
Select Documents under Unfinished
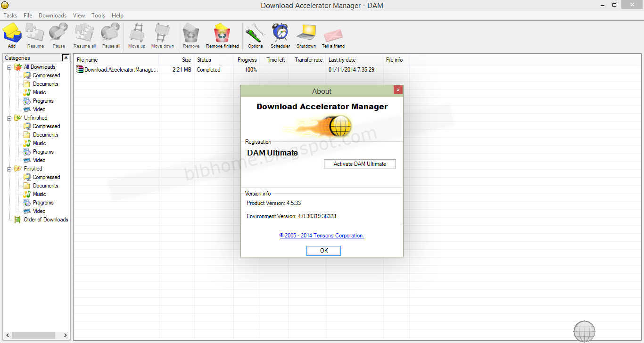(x=45, y=135)
